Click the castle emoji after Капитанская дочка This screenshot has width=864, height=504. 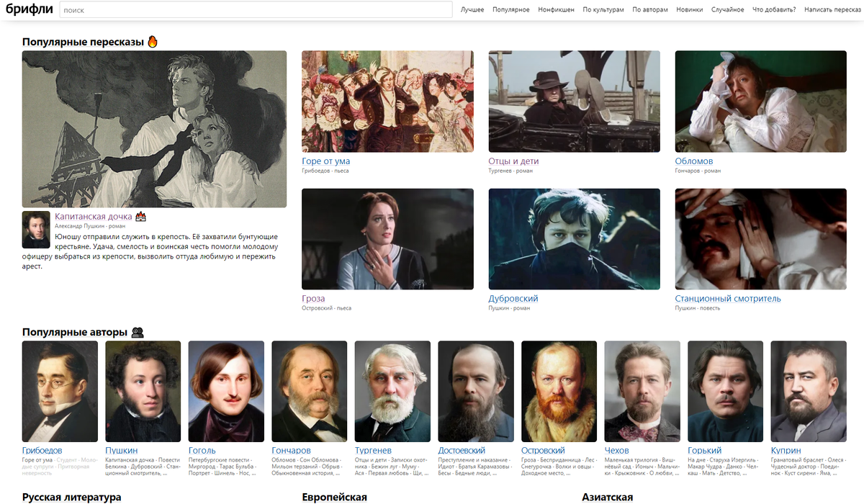(x=141, y=216)
